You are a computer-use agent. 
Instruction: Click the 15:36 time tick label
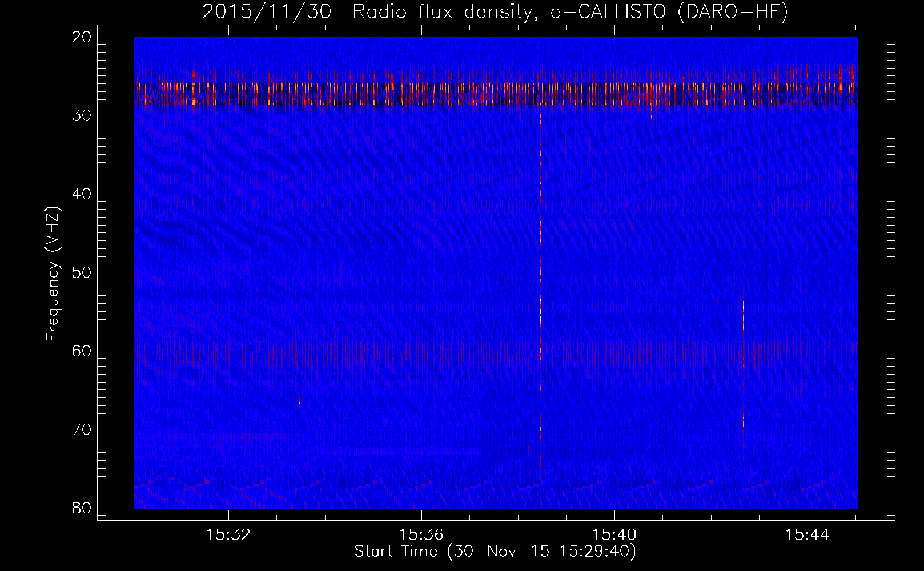click(x=421, y=535)
